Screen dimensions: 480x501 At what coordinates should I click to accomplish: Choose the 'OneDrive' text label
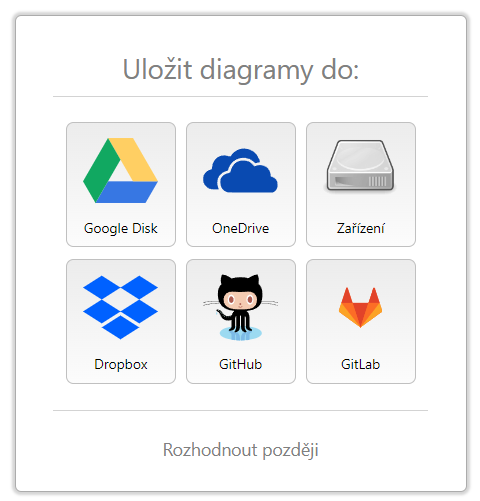(241, 228)
